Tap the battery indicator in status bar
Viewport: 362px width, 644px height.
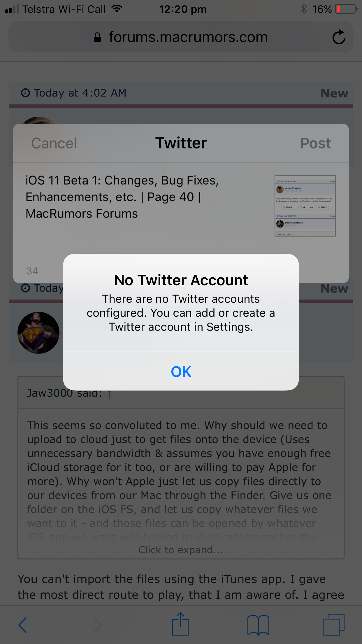tap(346, 9)
